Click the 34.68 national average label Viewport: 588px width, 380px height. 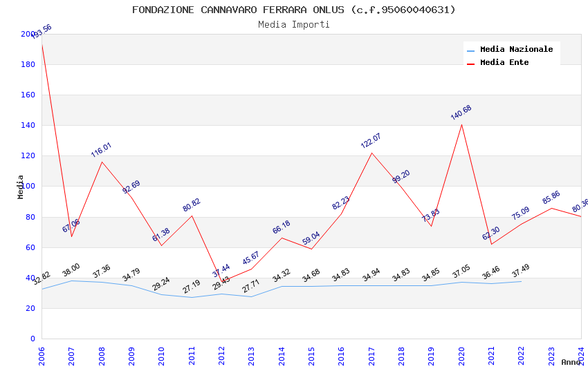pyautogui.click(x=311, y=275)
